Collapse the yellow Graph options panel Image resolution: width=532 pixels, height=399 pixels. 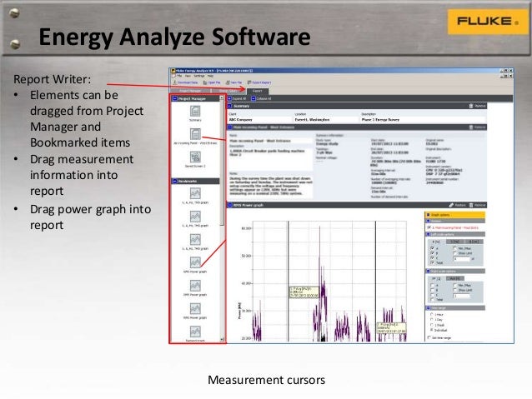tap(428, 215)
